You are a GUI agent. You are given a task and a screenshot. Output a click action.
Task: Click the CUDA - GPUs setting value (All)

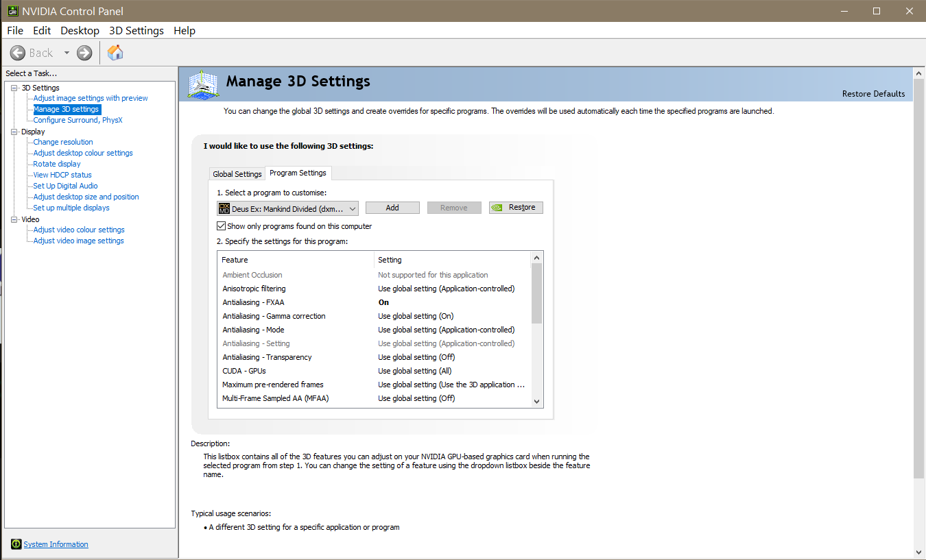(415, 371)
